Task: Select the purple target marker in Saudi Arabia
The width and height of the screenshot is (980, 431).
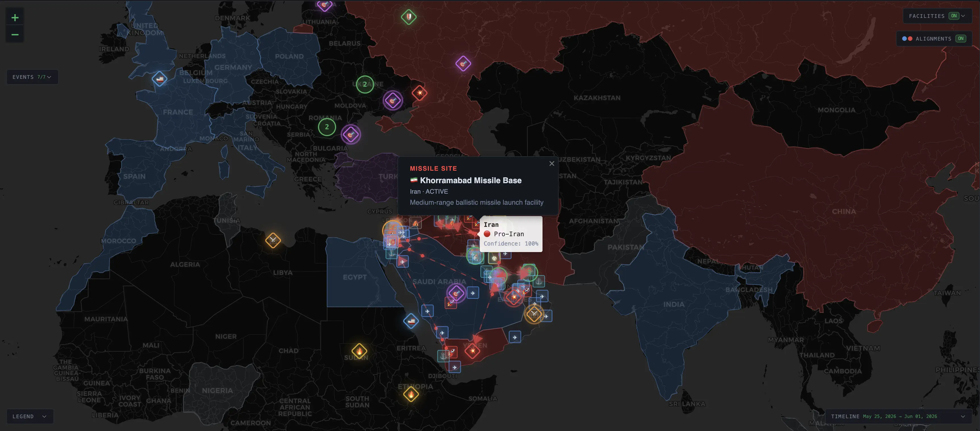Action: pyautogui.click(x=456, y=293)
